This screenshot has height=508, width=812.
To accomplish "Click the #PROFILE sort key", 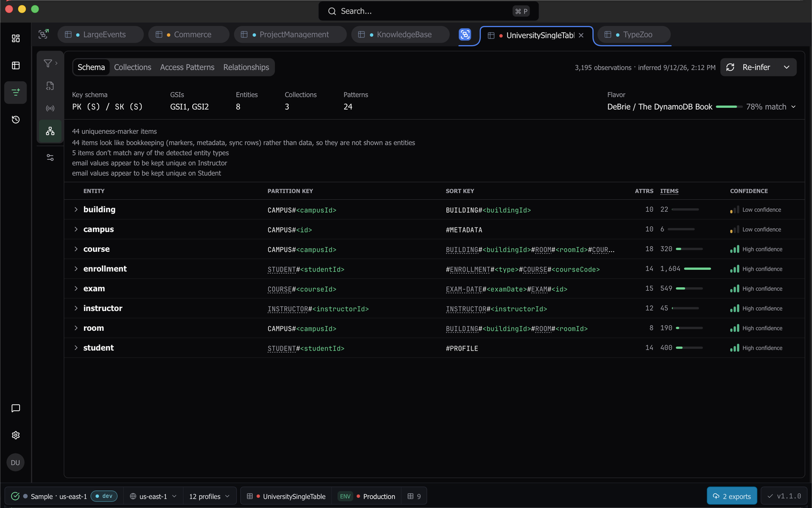I will click(462, 348).
